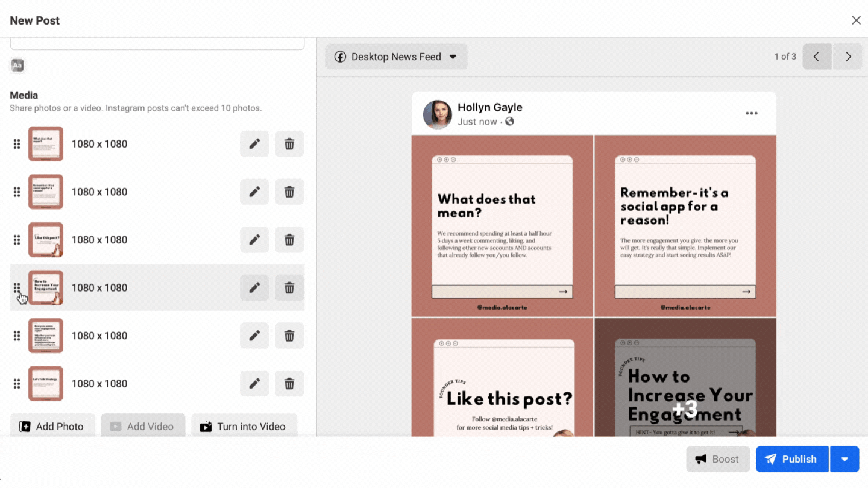Click drag handle of 'Like this post?' row
868x488 pixels.
click(x=17, y=240)
